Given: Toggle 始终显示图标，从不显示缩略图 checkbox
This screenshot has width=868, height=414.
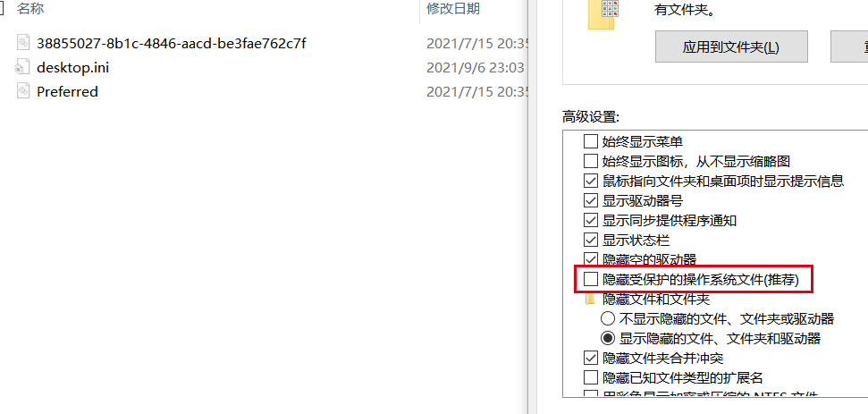Looking at the screenshot, I should click(591, 161).
